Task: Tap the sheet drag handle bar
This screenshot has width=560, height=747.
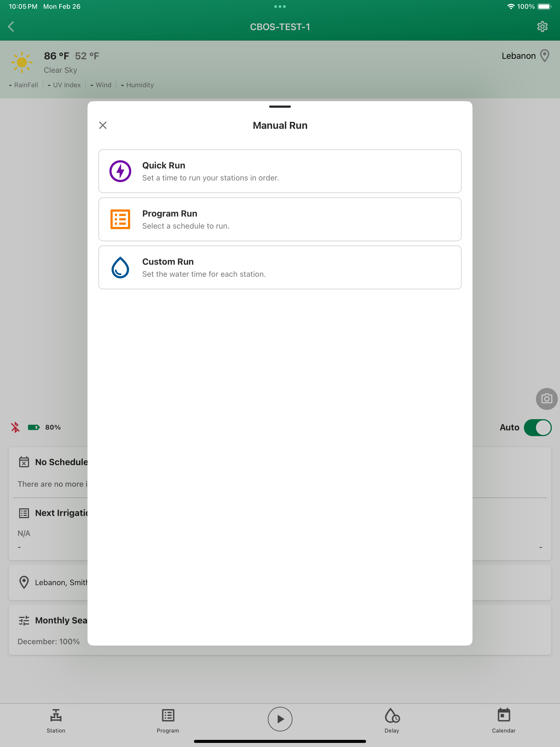Action: (280, 107)
